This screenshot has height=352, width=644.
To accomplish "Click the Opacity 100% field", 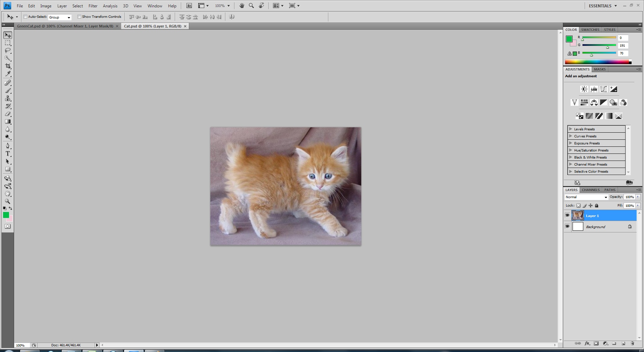I will [630, 197].
